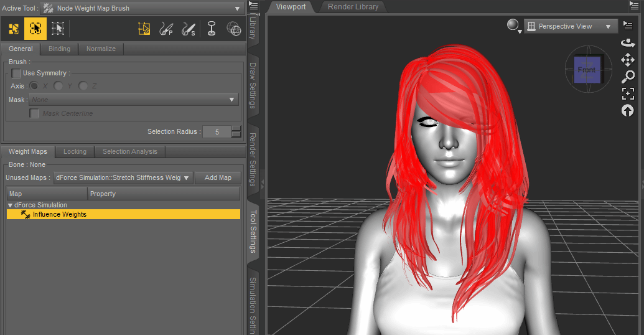Open the Locking tab
Screen dimensions: 644x335
pyautogui.click(x=75, y=151)
